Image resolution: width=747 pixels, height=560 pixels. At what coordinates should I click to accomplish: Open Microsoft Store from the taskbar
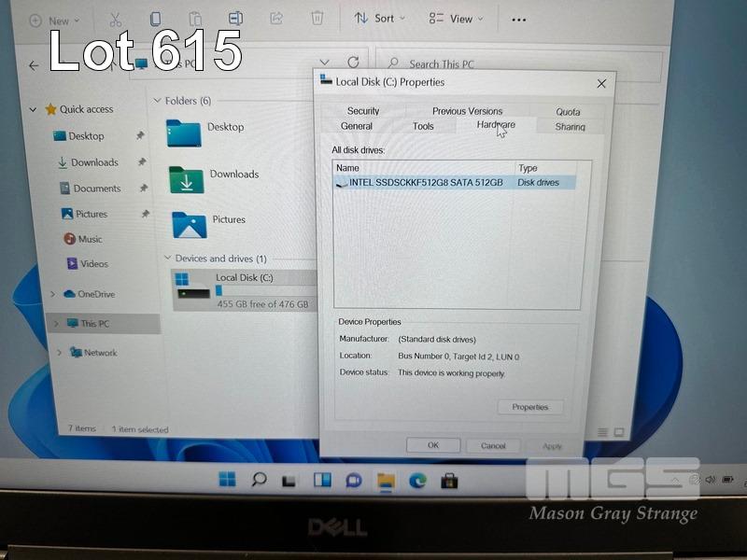[449, 481]
